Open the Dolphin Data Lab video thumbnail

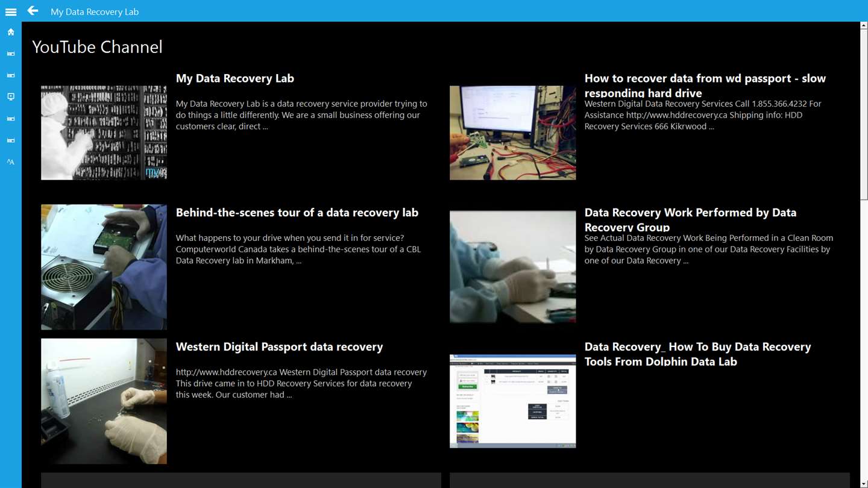coord(512,401)
